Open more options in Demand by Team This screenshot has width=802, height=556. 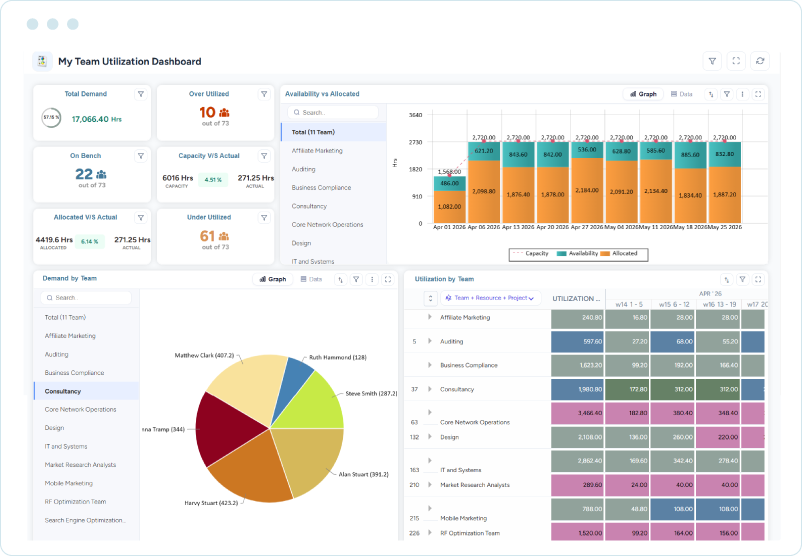[372, 279]
